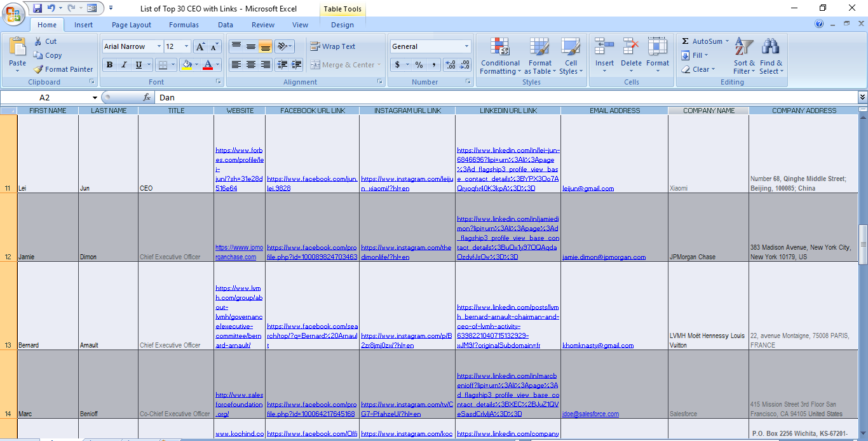Grow font size icon
The height and width of the screenshot is (441, 868).
200,46
